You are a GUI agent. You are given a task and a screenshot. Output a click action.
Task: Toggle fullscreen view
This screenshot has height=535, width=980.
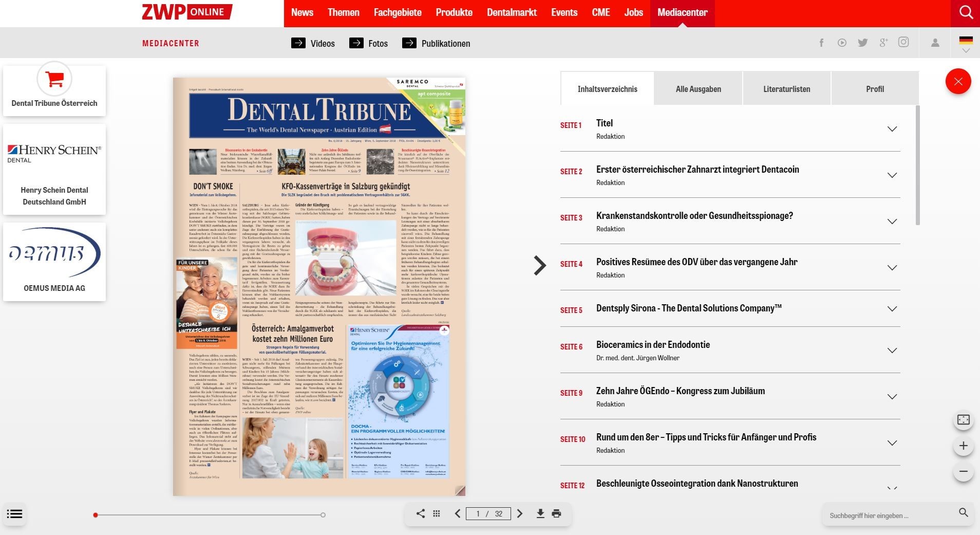pos(964,420)
